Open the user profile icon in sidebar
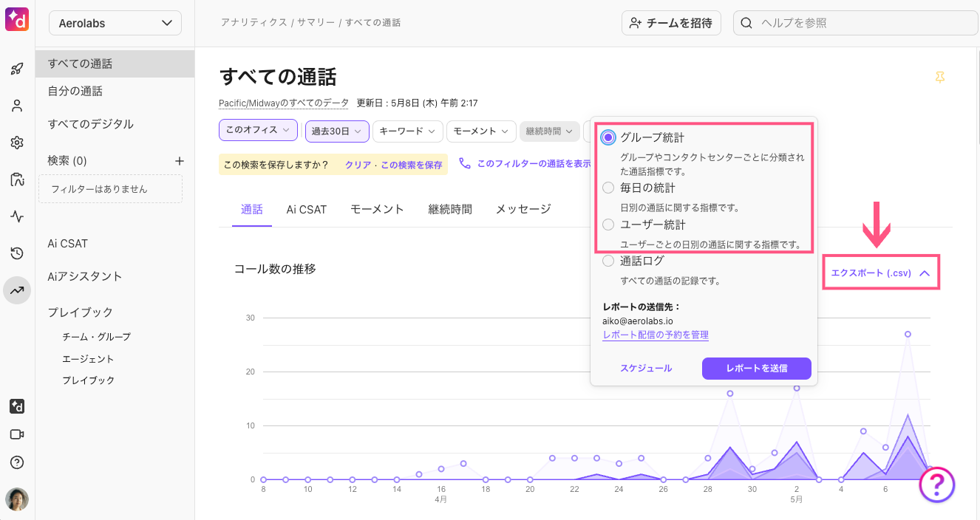The width and height of the screenshot is (980, 520). (17, 106)
